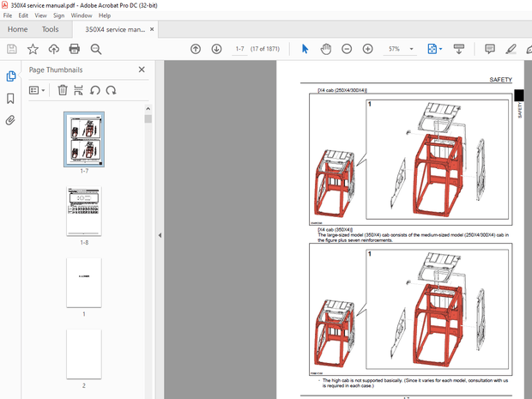Open the View menu
This screenshot has height=399, width=532.
(40, 15)
